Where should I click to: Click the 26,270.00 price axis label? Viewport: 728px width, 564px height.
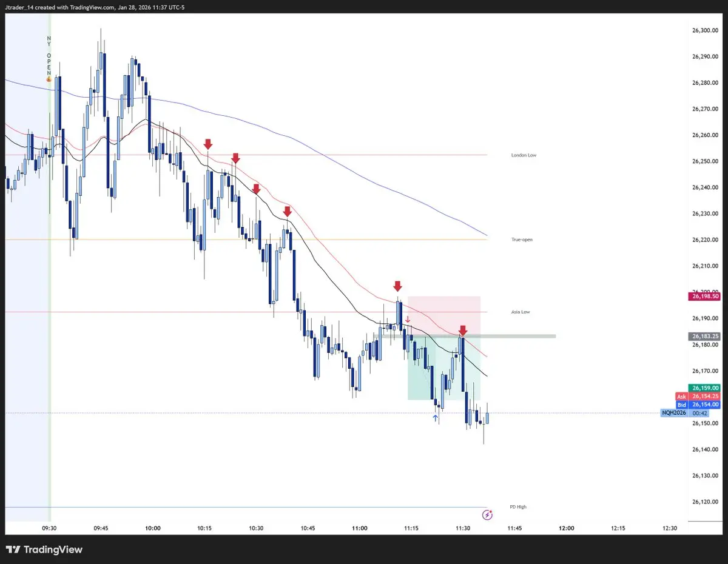pos(704,109)
